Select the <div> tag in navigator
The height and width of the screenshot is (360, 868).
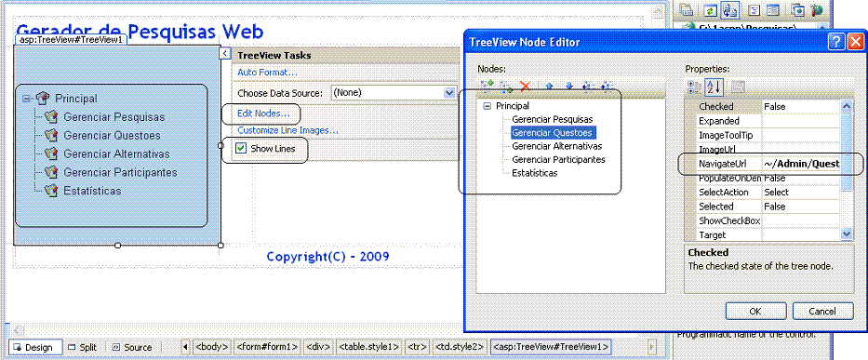[318, 347]
